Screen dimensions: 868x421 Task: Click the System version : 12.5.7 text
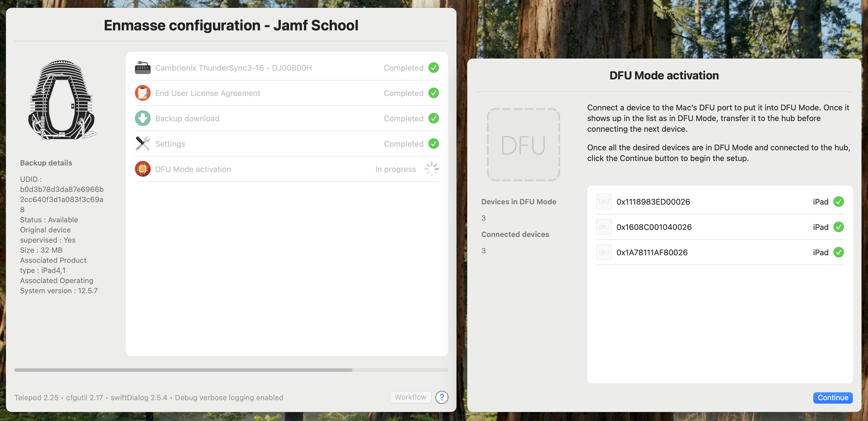59,290
